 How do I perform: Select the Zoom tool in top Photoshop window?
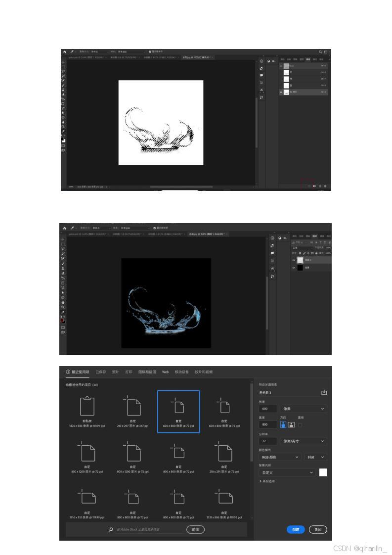pos(63,126)
